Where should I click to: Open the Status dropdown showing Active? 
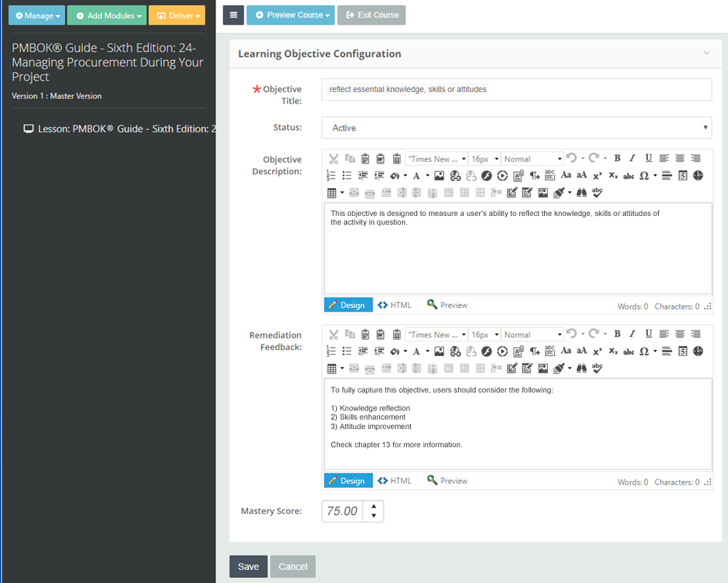coord(516,128)
